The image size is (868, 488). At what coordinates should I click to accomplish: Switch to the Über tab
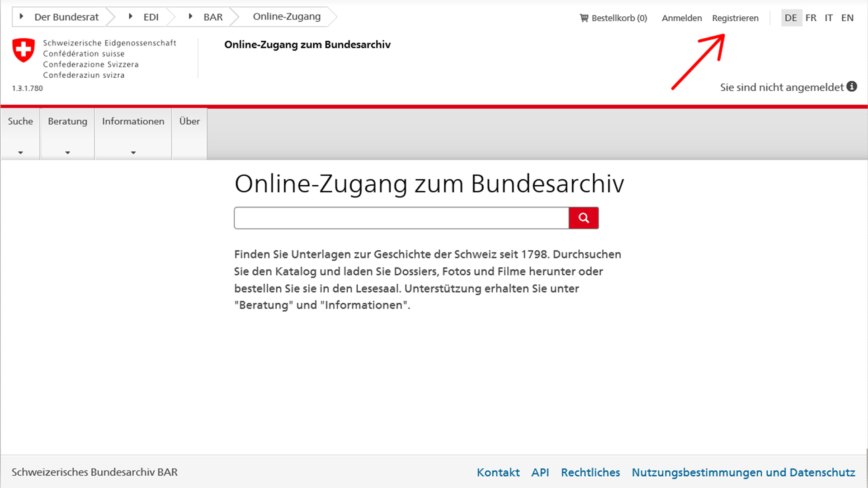tap(189, 121)
